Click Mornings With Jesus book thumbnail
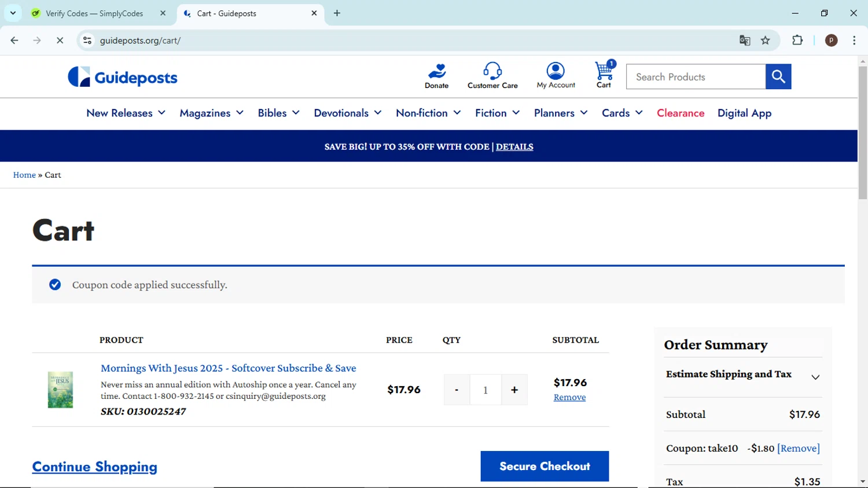The image size is (868, 488). pyautogui.click(x=60, y=390)
